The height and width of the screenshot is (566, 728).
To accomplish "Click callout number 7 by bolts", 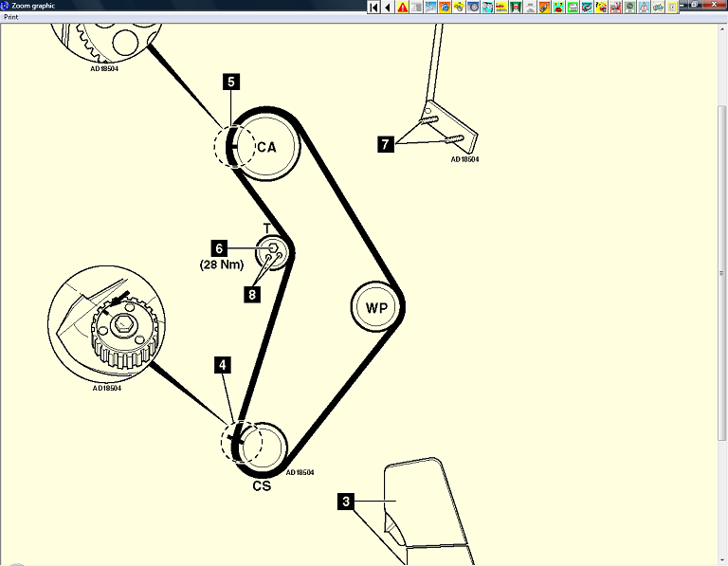I will click(385, 144).
